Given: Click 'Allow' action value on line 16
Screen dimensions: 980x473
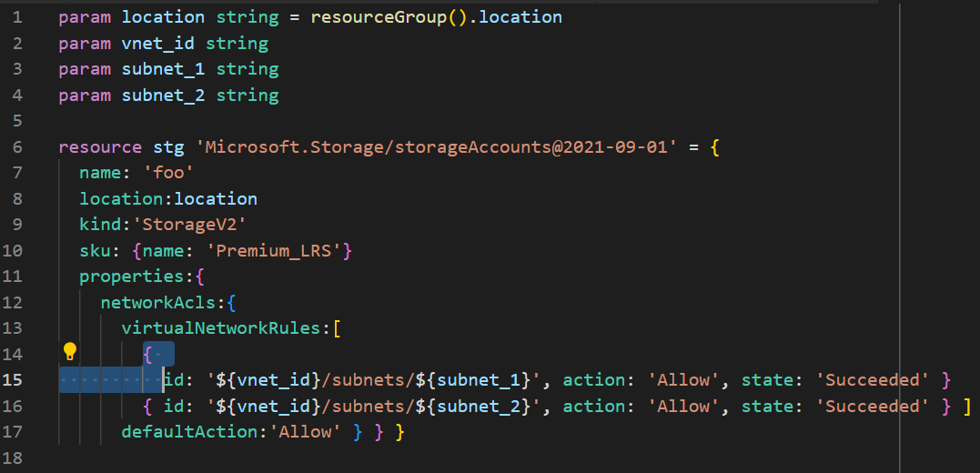Looking at the screenshot, I should [x=684, y=406].
